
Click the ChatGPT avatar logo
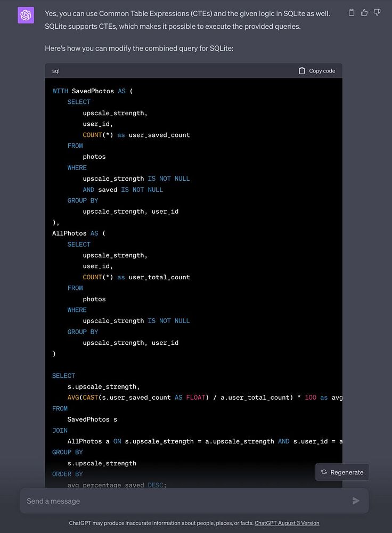pos(26,15)
